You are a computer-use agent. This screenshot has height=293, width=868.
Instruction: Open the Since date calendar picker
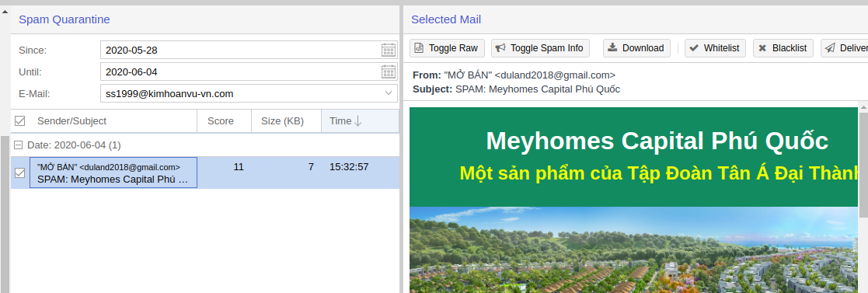[x=389, y=50]
